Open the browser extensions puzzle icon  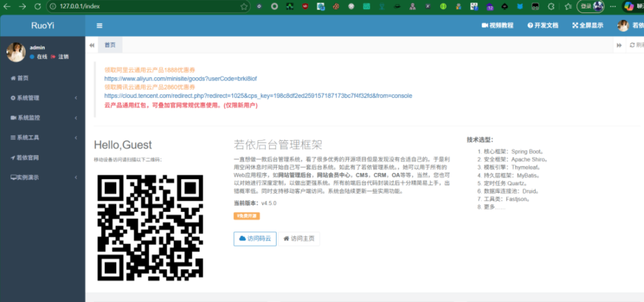click(552, 7)
